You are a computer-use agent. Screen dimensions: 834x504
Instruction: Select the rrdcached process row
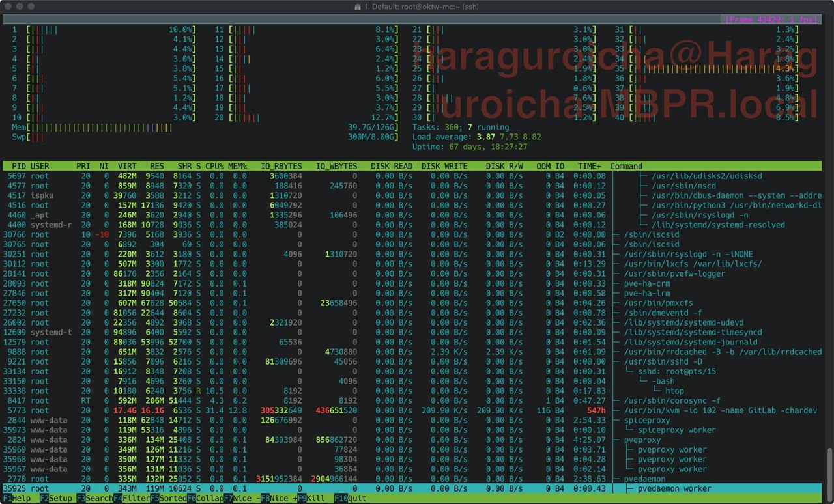click(x=412, y=352)
